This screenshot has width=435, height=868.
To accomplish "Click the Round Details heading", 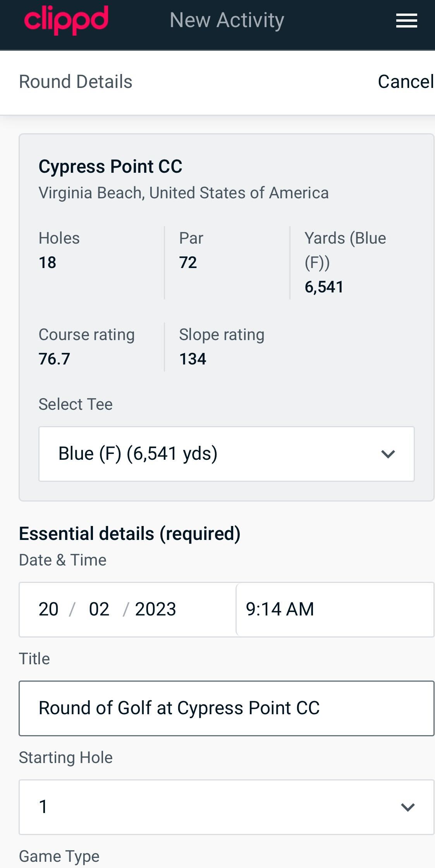I will (76, 82).
